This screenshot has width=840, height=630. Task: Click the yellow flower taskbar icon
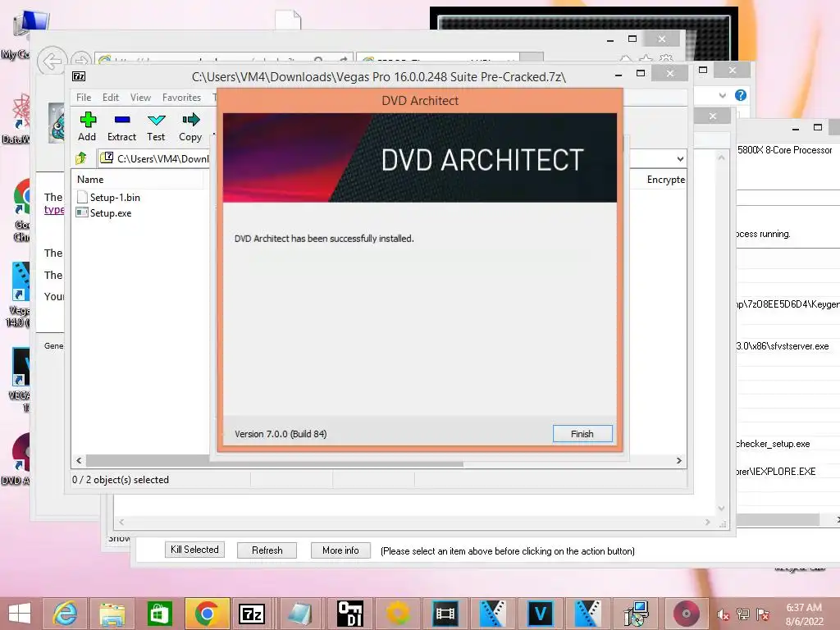(398, 614)
